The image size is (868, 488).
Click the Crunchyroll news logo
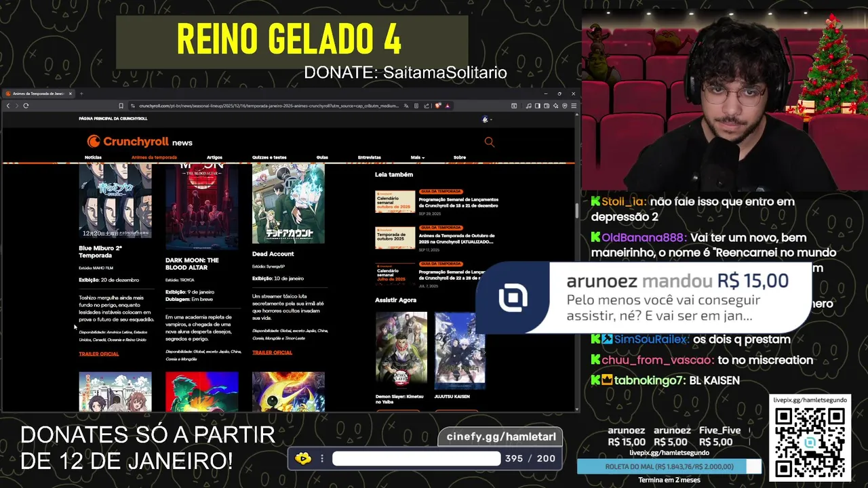[140, 141]
